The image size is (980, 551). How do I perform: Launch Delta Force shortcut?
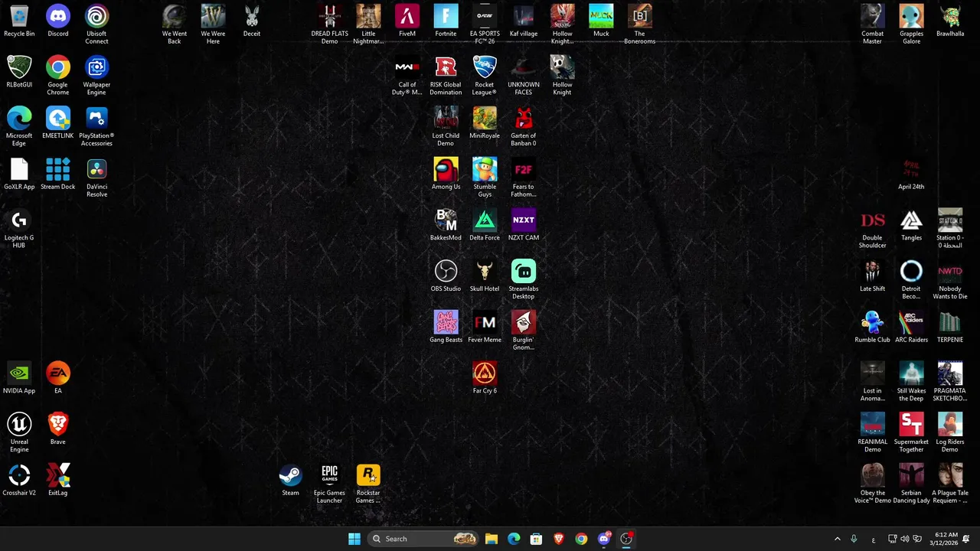coord(485,225)
